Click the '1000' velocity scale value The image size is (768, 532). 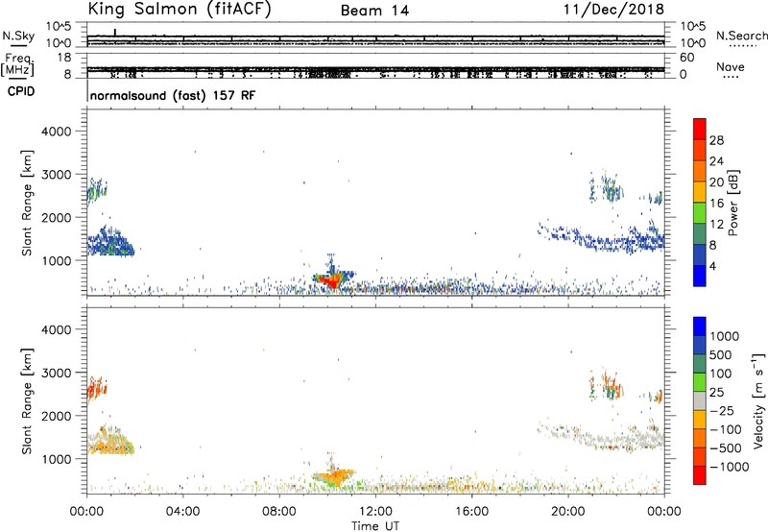(724, 336)
